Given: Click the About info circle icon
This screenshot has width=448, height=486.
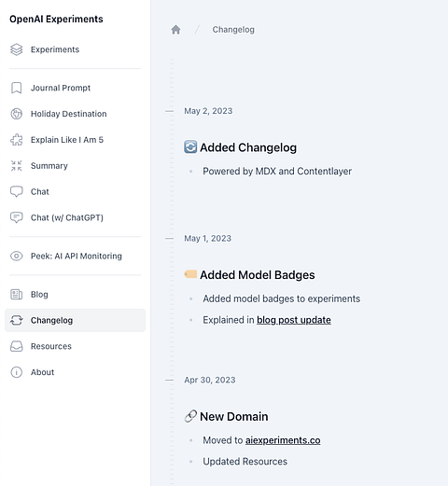Looking at the screenshot, I should (x=17, y=372).
